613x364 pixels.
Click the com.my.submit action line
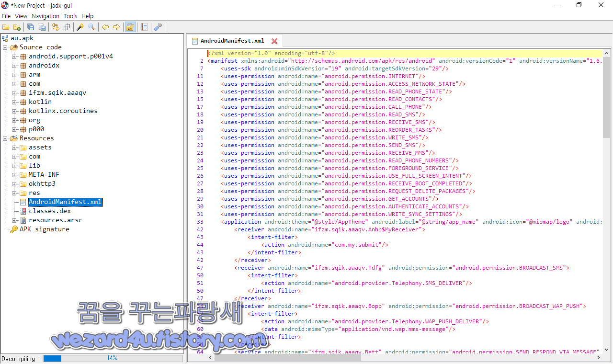click(325, 245)
